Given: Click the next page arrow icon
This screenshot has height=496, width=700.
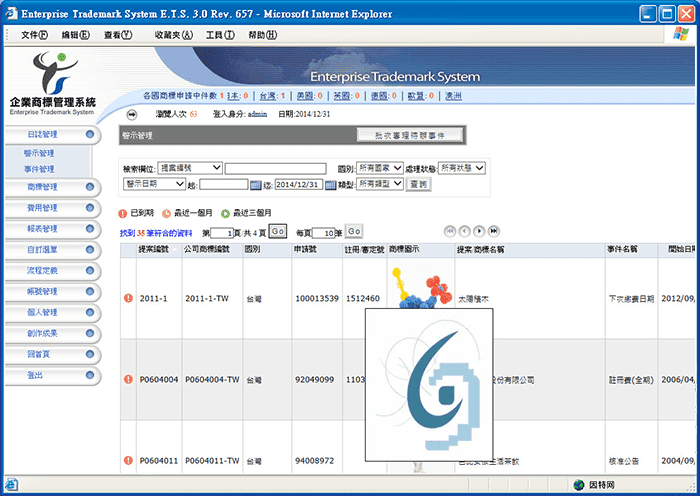Looking at the screenshot, I should point(480,231).
